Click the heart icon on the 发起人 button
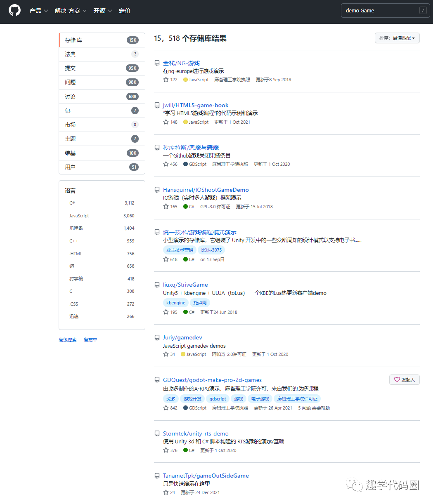The image size is (433, 504). [397, 379]
